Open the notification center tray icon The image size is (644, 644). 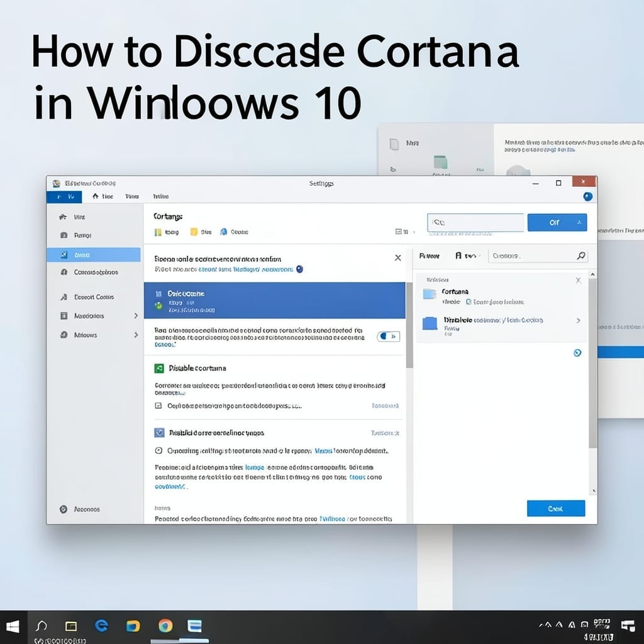(628, 626)
